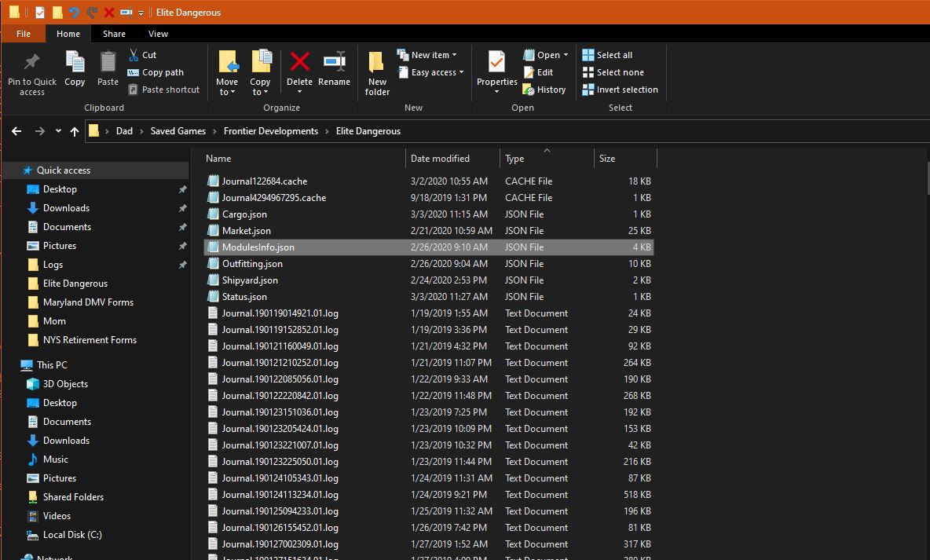
Task: Select ModulesInfo.json file
Action: coord(429,247)
